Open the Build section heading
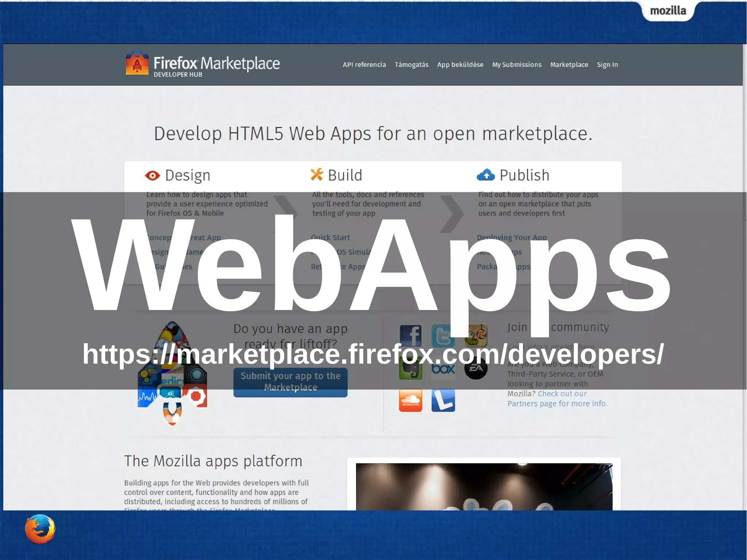The image size is (747, 560). click(345, 175)
